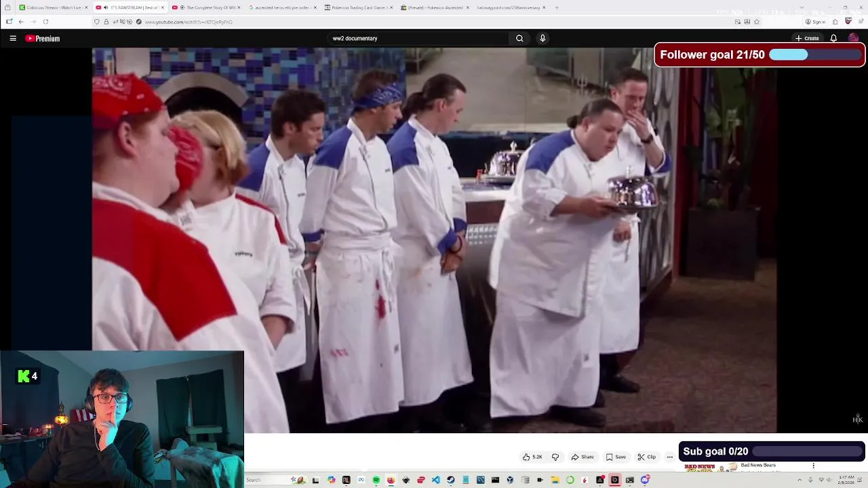Clip the video with scissors button
Screen dimensions: 868x488
[646, 457]
